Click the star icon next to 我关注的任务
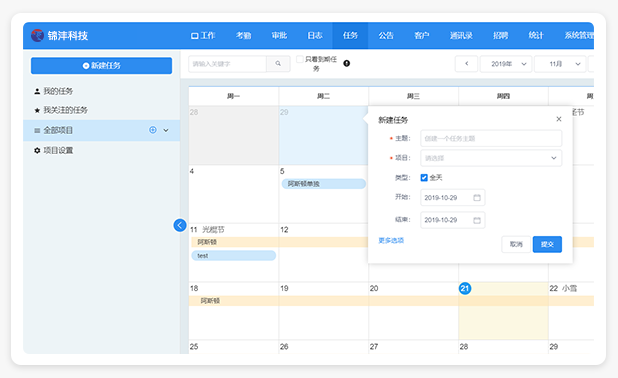Image resolution: width=618 pixels, height=378 pixels. click(x=37, y=110)
